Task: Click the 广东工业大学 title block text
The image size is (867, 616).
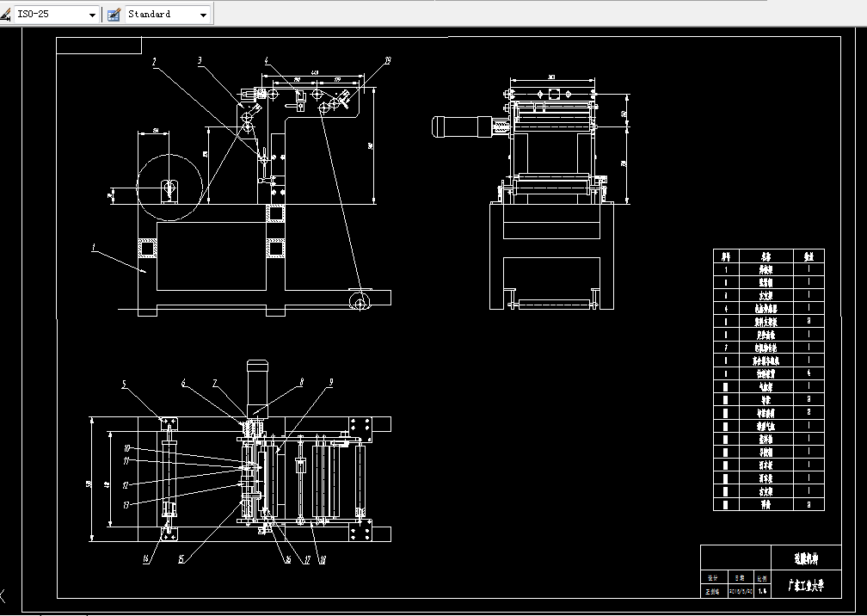Action: click(x=806, y=586)
